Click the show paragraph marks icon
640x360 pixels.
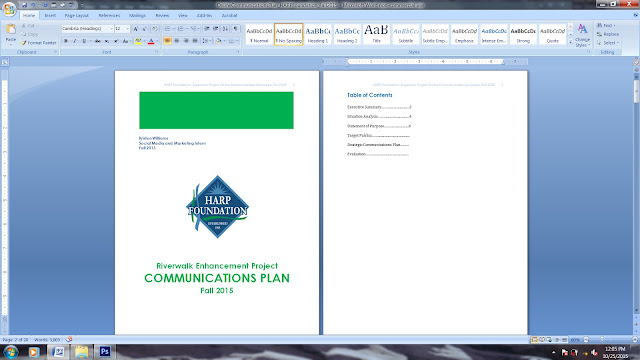[236, 29]
